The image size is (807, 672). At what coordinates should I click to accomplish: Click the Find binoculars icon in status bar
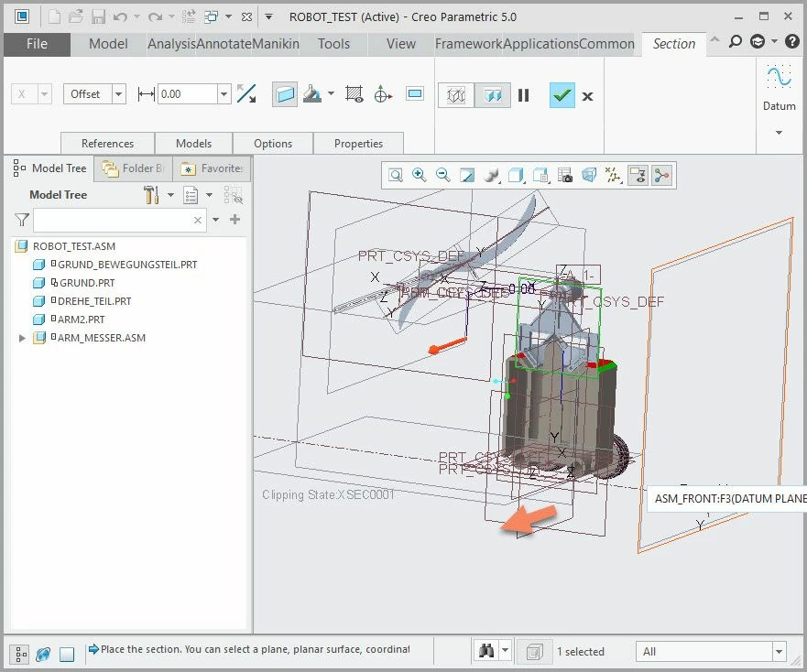[x=486, y=651]
